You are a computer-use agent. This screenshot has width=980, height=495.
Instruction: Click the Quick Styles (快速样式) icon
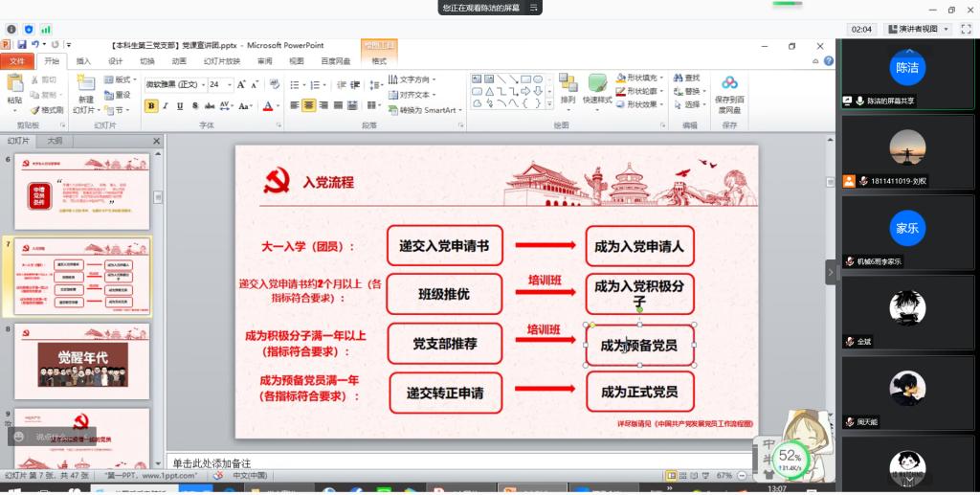(597, 89)
